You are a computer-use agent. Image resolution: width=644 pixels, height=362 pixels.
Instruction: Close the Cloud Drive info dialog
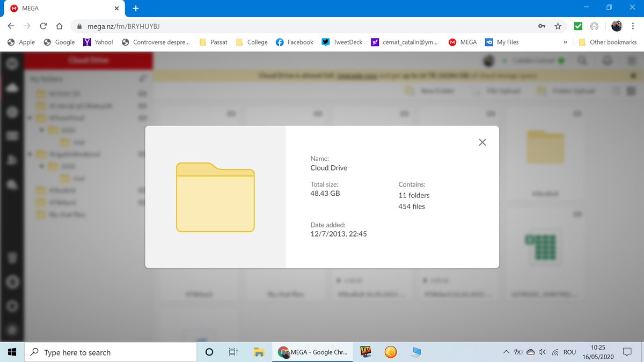tap(482, 142)
